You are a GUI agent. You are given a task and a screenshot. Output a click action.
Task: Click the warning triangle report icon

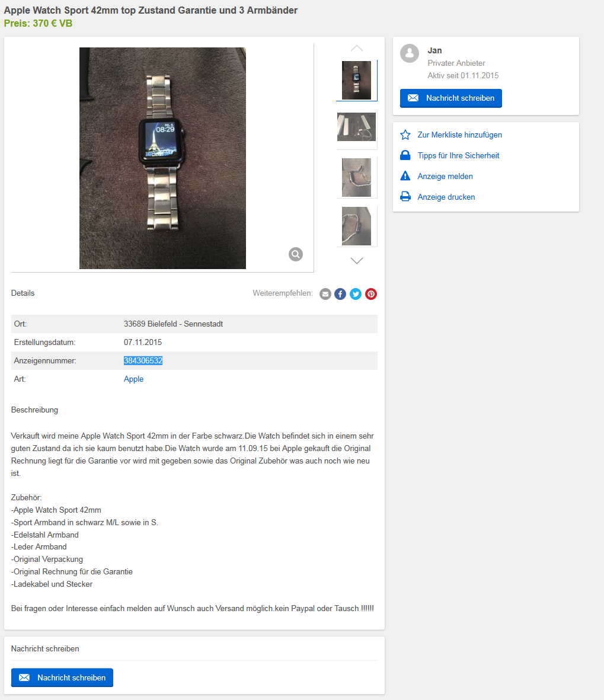(x=405, y=176)
